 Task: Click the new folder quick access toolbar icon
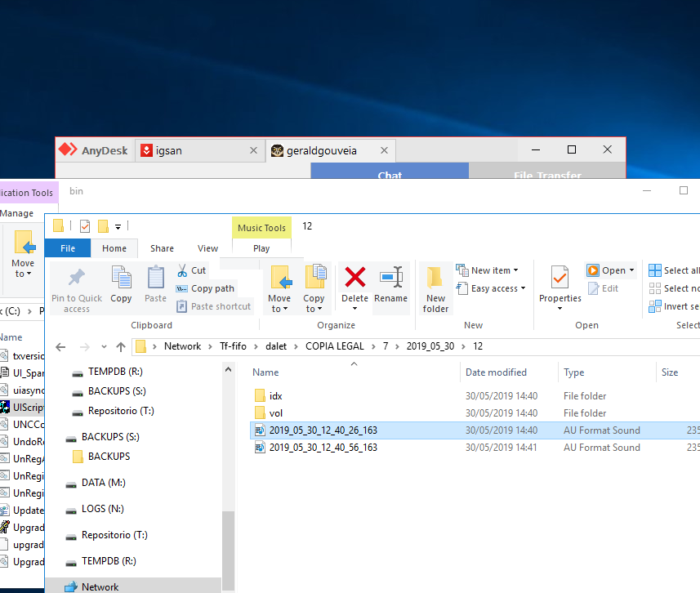103,226
